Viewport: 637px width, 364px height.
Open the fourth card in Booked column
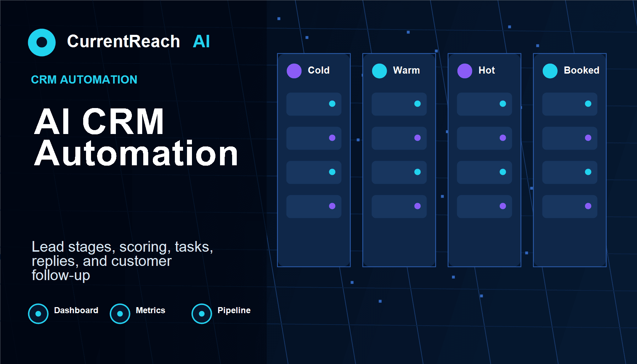(570, 207)
